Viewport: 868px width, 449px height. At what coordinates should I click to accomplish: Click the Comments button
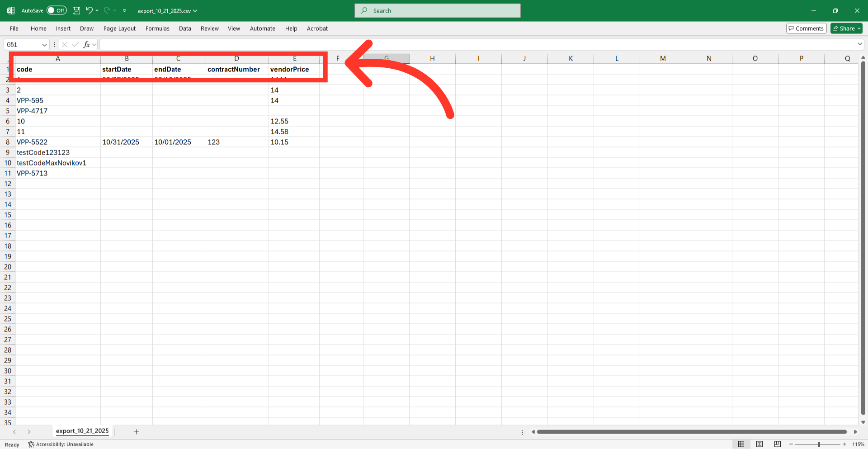pyautogui.click(x=807, y=28)
